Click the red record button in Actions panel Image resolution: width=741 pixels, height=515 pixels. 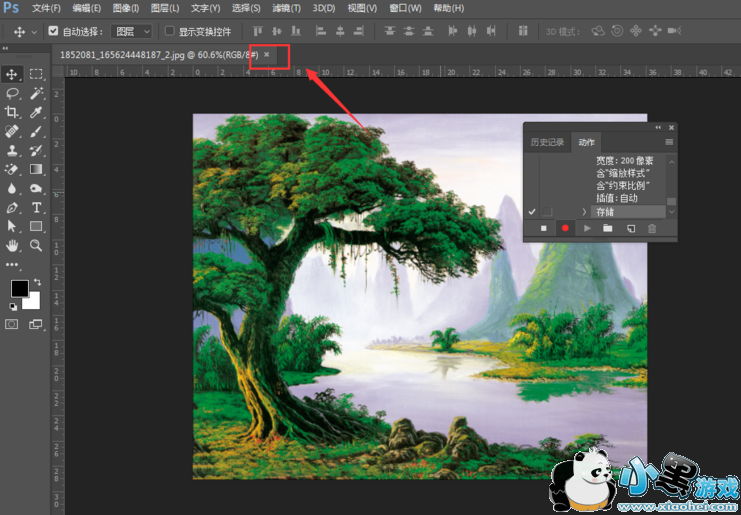[x=565, y=228]
